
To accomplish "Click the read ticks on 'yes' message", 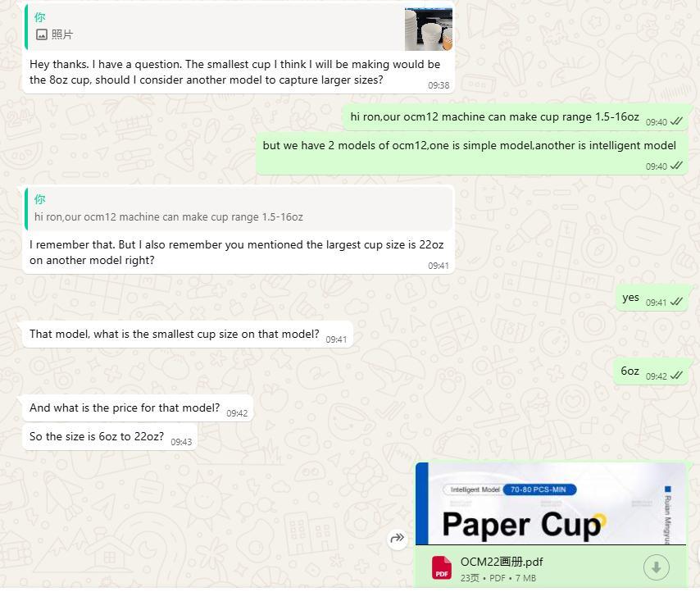I will [x=676, y=302].
